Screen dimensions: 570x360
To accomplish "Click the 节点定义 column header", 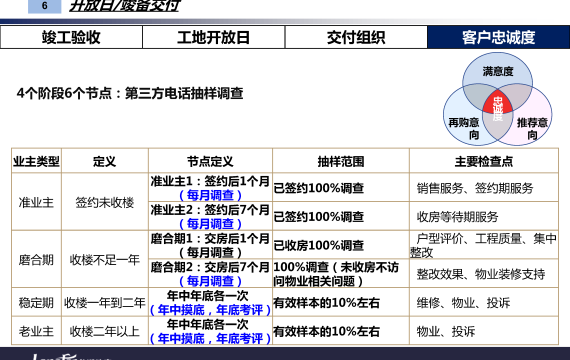I will [x=210, y=161].
